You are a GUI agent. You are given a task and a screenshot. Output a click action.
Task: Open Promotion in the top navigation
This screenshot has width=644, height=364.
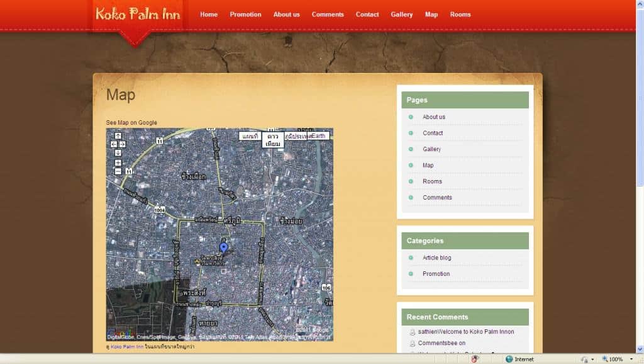tap(246, 14)
